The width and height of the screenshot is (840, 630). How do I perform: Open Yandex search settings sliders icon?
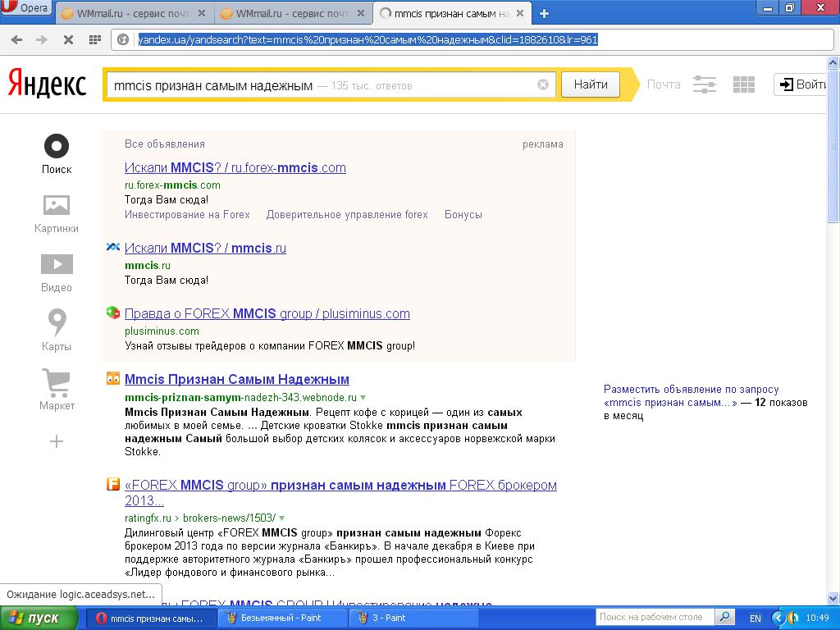click(704, 84)
